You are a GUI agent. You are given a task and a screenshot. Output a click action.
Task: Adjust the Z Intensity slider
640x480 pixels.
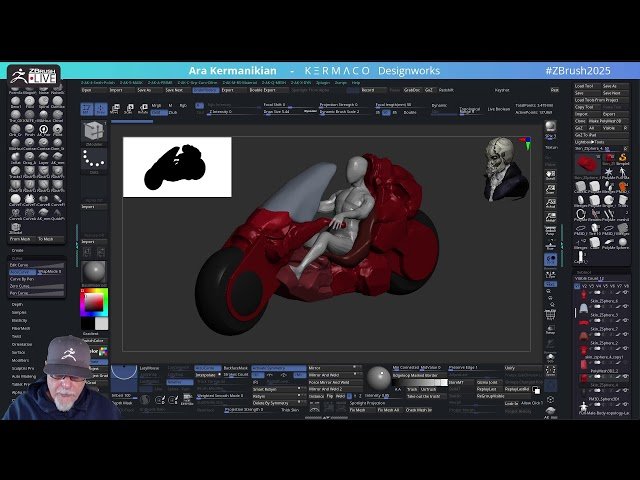(x=233, y=112)
